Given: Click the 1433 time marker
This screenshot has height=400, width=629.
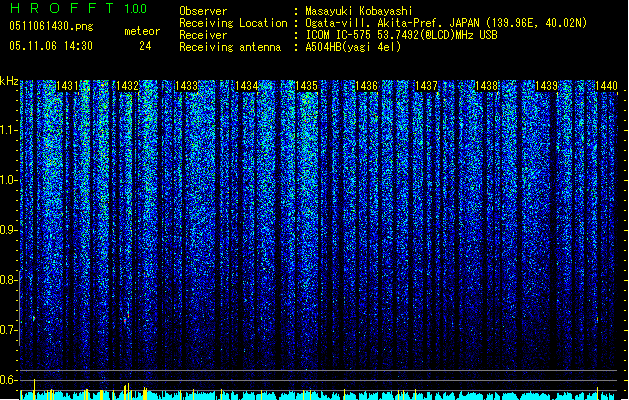Looking at the screenshot, I should coord(187,86).
